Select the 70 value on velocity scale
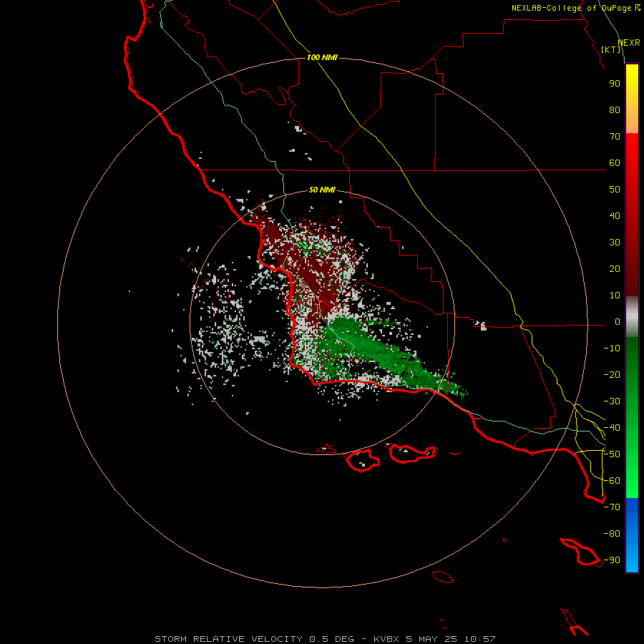Image resolution: width=644 pixels, height=644 pixels. point(615,137)
